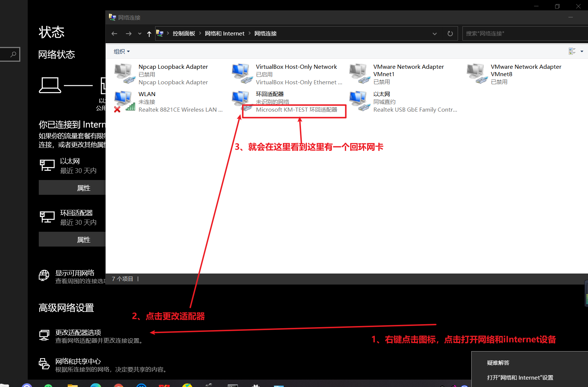This screenshot has width=588, height=387.
Task: Click the 以太网 status icon in Settings
Action: 47,165
